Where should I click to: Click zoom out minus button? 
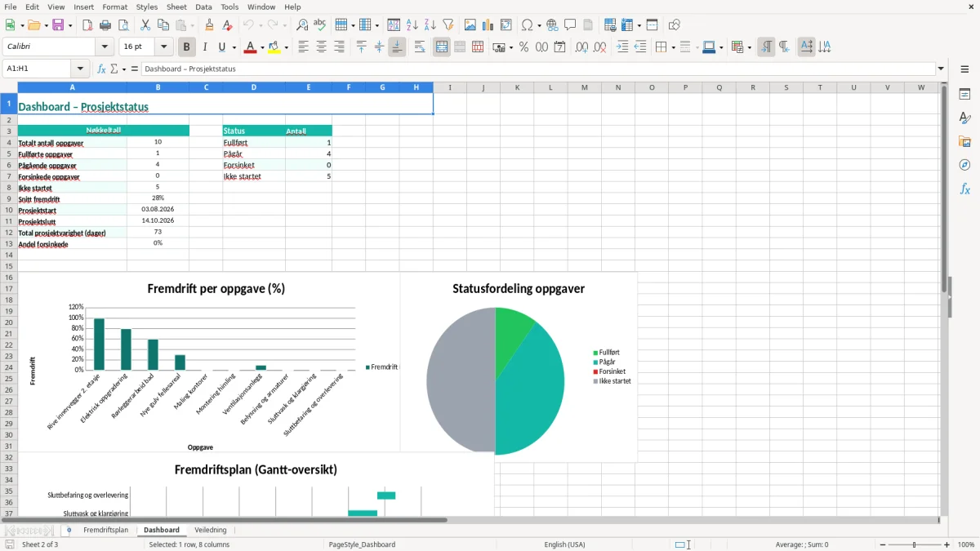[x=881, y=544]
